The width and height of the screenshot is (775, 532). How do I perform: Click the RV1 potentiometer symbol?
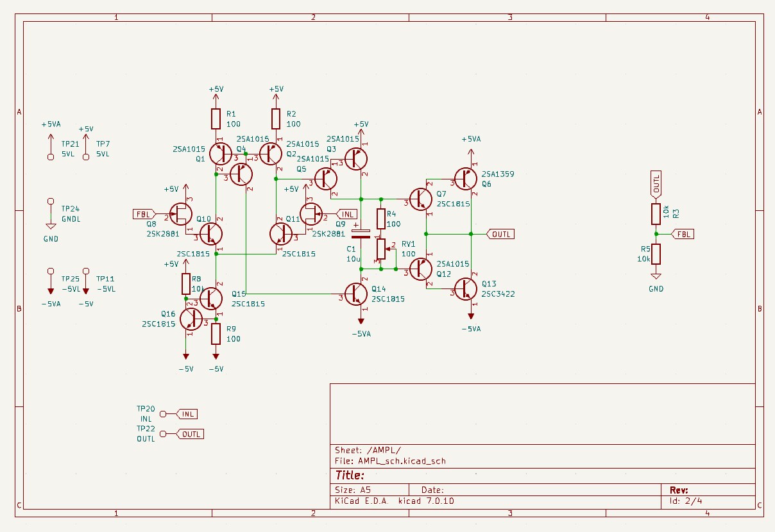point(384,248)
